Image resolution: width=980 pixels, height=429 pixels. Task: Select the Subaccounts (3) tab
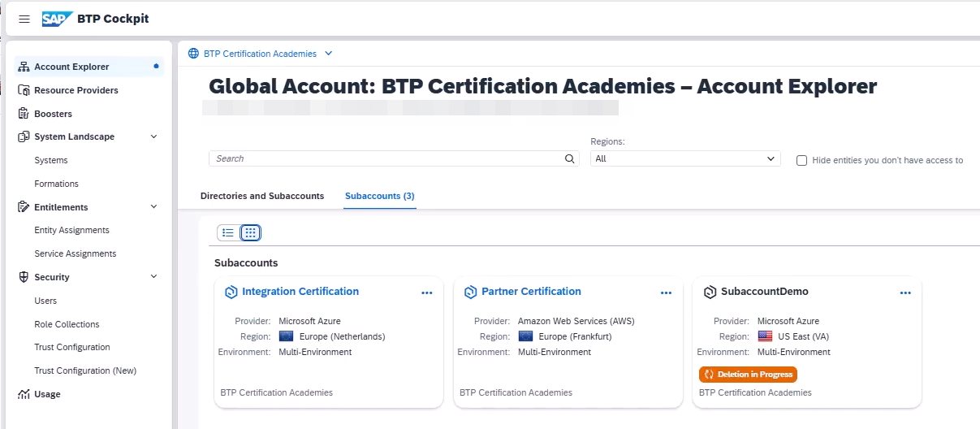[x=380, y=196]
